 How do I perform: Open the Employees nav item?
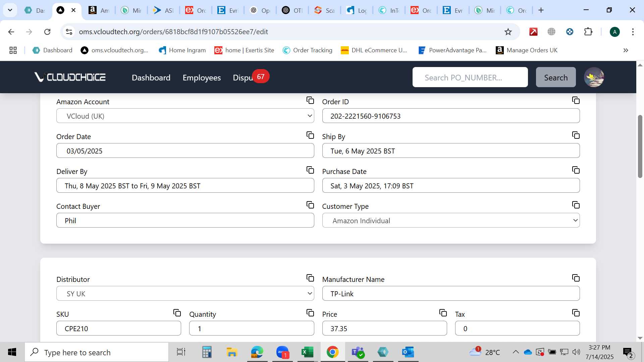pos(202,77)
